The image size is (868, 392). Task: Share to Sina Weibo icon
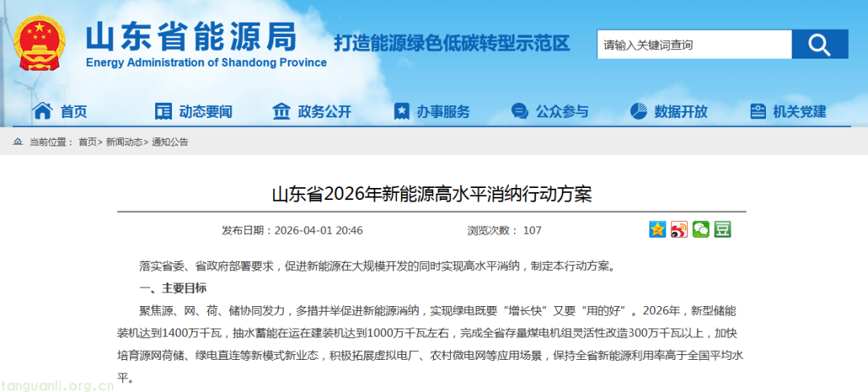(x=679, y=230)
